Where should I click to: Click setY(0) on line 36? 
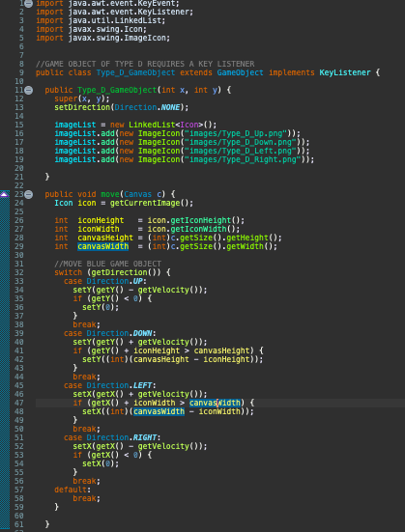pos(101,307)
